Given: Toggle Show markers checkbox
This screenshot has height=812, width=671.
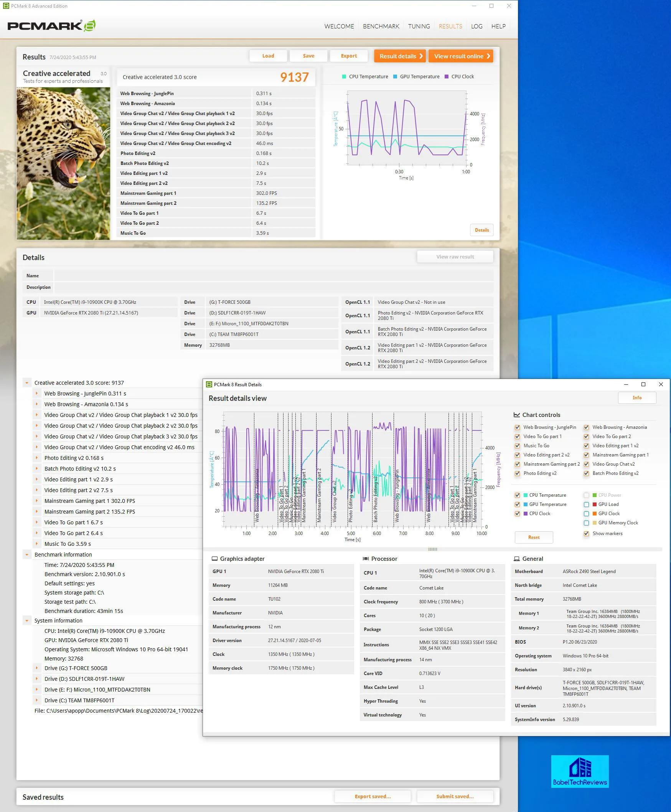Looking at the screenshot, I should click(586, 534).
